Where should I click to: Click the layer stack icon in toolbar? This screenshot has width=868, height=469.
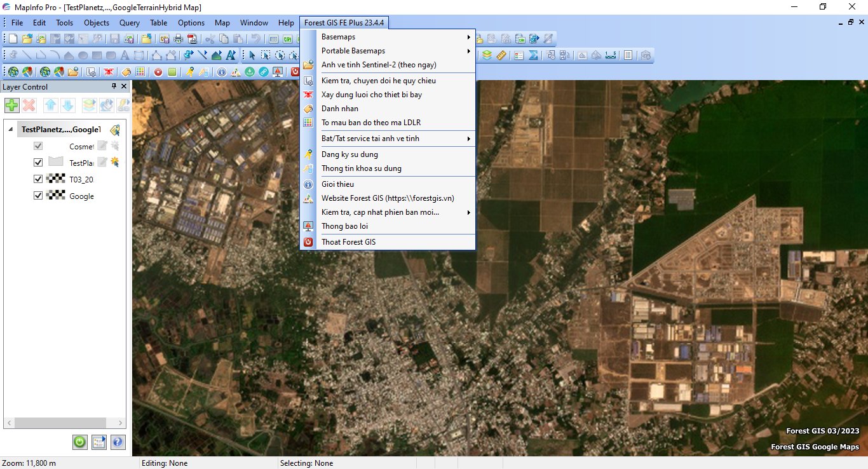(x=487, y=55)
